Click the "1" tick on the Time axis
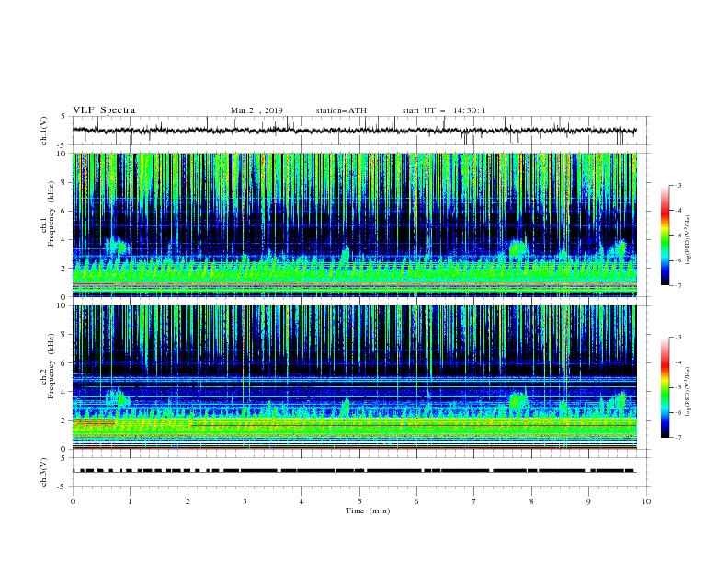This screenshot has height=563, width=728. pyautogui.click(x=130, y=501)
